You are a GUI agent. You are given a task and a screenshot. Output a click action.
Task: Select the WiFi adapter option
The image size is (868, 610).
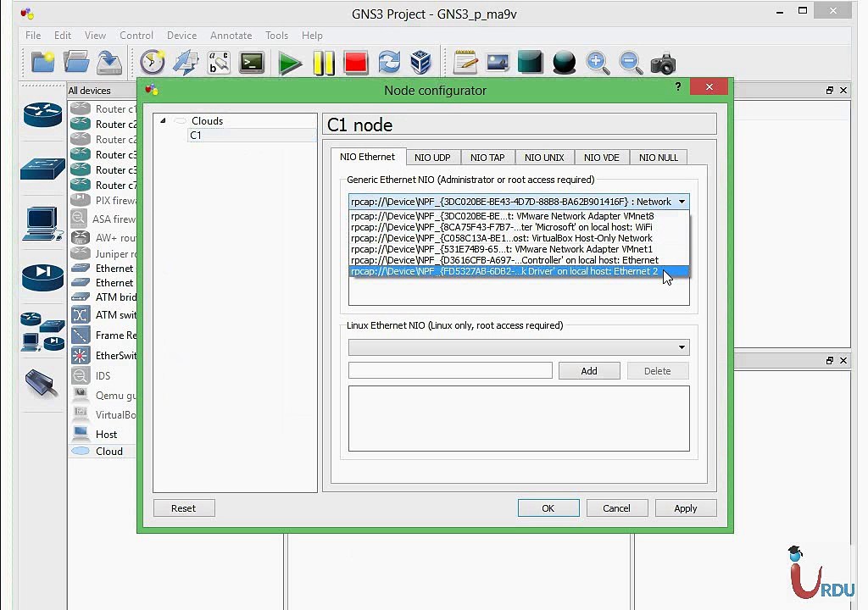click(x=519, y=227)
